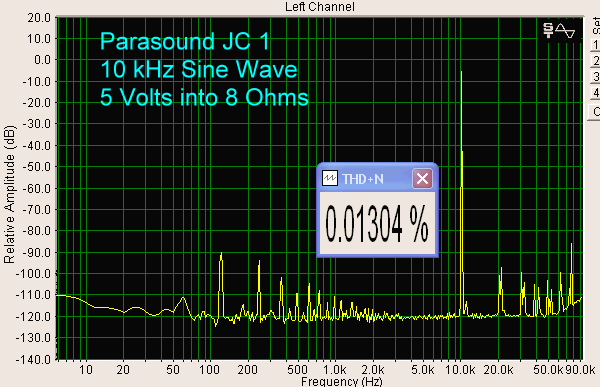
Task: Select set button 3
Action: tap(595, 77)
